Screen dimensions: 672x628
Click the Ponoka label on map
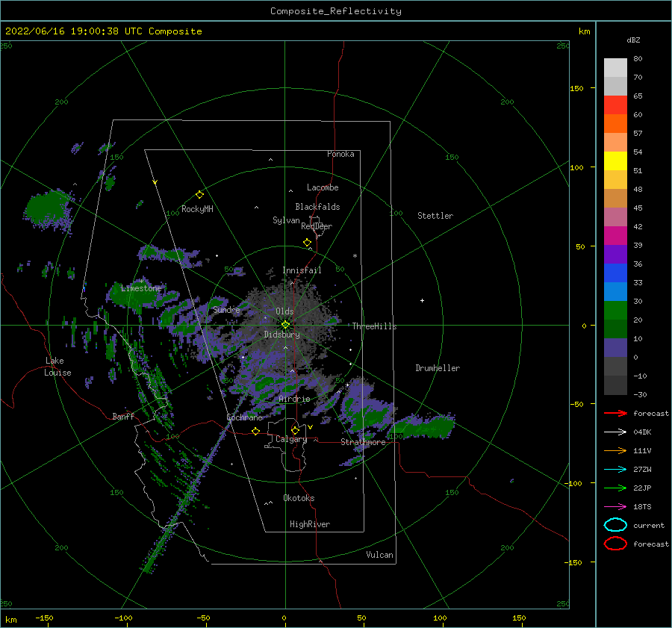(x=340, y=154)
